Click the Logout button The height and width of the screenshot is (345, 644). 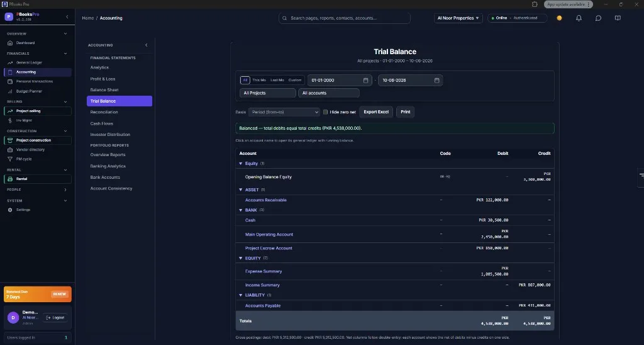coord(55,317)
